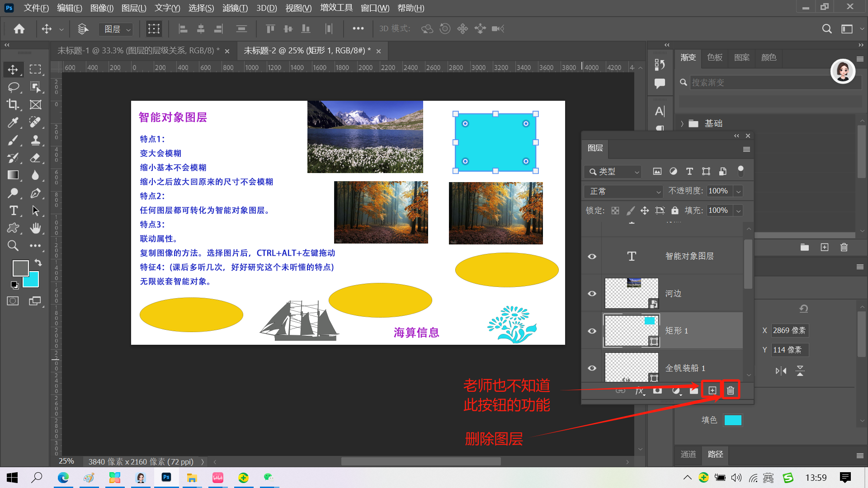Select the Lasso tool
This screenshot has width=868, height=488.
click(x=13, y=87)
